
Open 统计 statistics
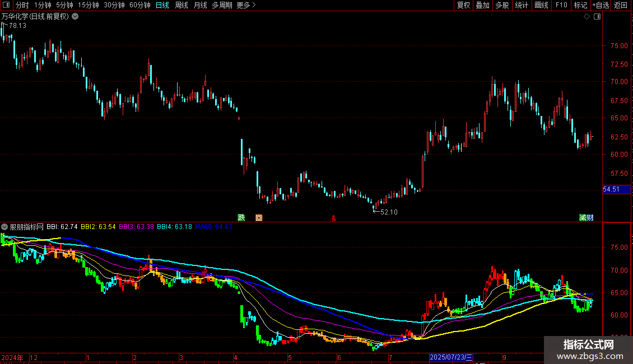(x=521, y=5)
